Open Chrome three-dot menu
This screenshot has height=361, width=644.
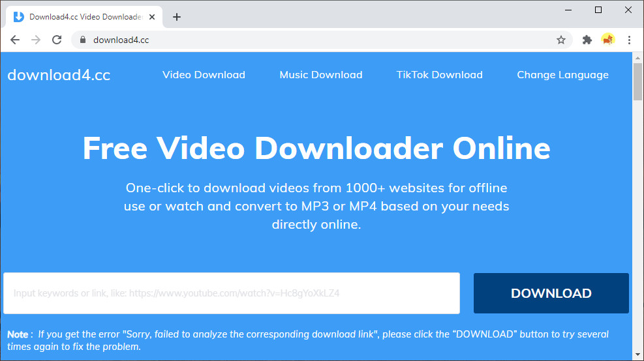(629, 40)
